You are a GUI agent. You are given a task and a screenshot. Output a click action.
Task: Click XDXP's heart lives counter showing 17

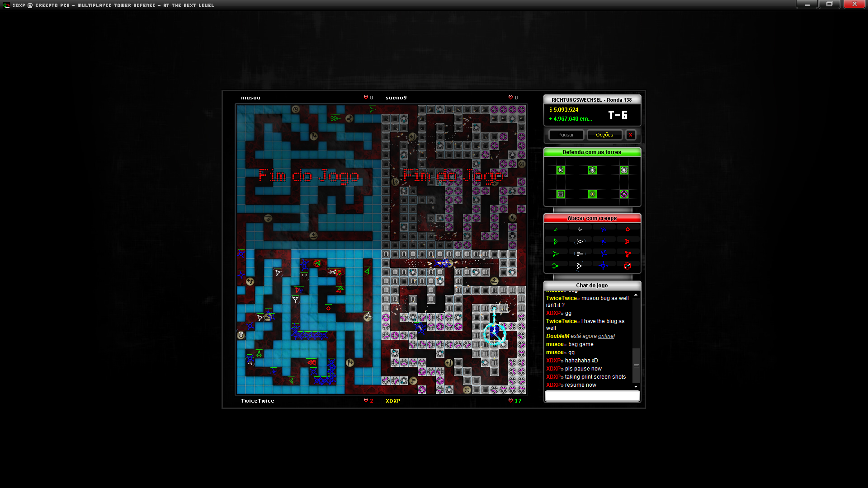pyautogui.click(x=515, y=401)
